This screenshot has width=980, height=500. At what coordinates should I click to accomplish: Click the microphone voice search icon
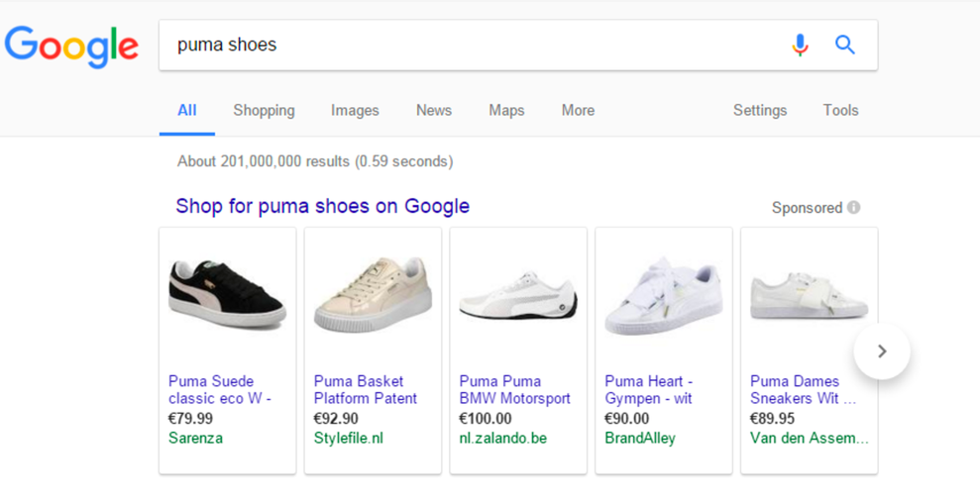pos(800,45)
